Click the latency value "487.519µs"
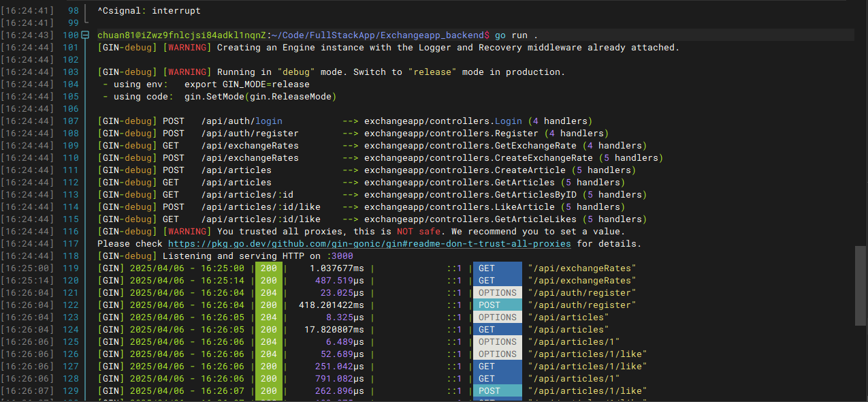This screenshot has height=402, width=868. [x=340, y=281]
